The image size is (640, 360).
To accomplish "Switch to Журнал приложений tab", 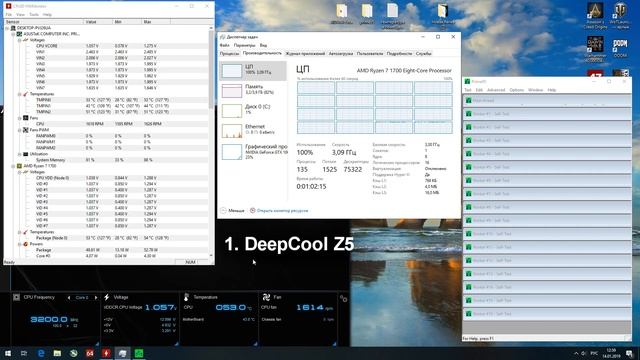I will (x=305, y=53).
